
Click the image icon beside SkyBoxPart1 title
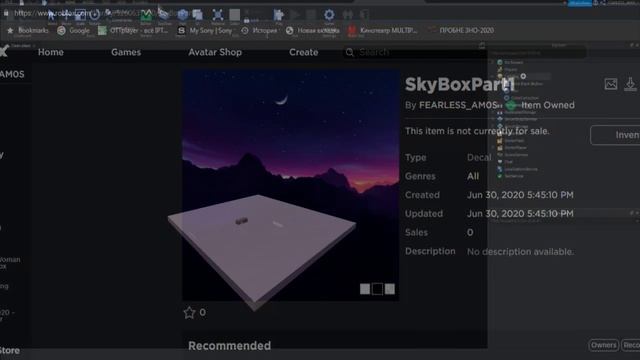[x=611, y=84]
